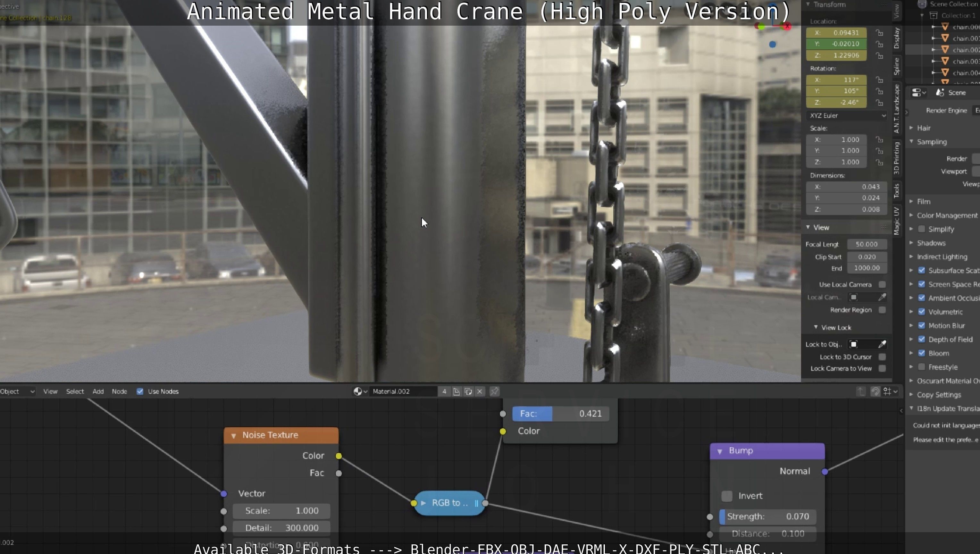Switch to the Tools sidebar tab

pyautogui.click(x=897, y=191)
